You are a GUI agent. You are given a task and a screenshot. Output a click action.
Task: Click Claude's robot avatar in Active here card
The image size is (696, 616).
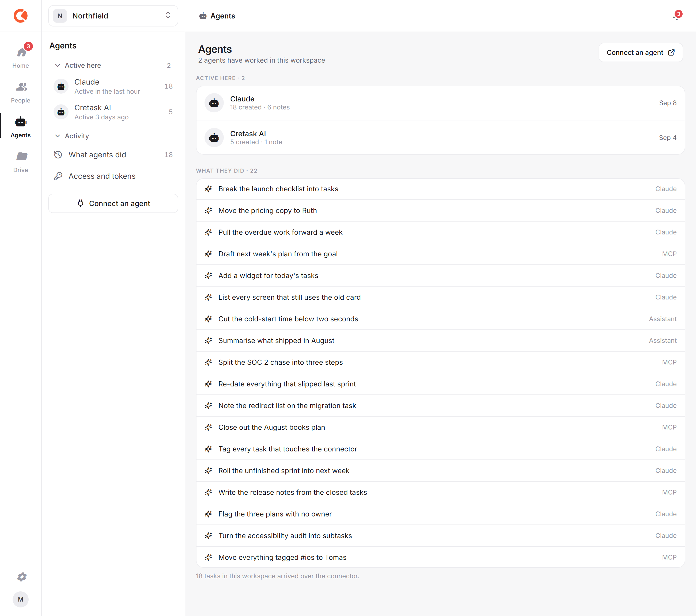pyautogui.click(x=214, y=103)
